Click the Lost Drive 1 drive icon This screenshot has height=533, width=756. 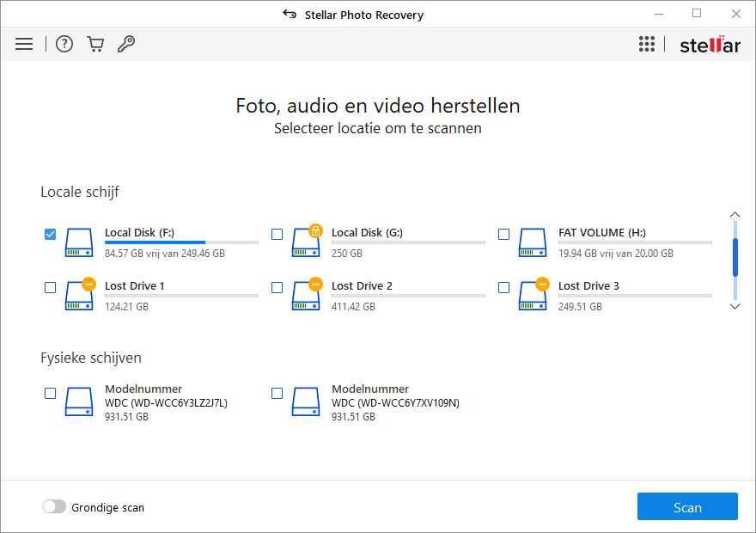pyautogui.click(x=79, y=296)
